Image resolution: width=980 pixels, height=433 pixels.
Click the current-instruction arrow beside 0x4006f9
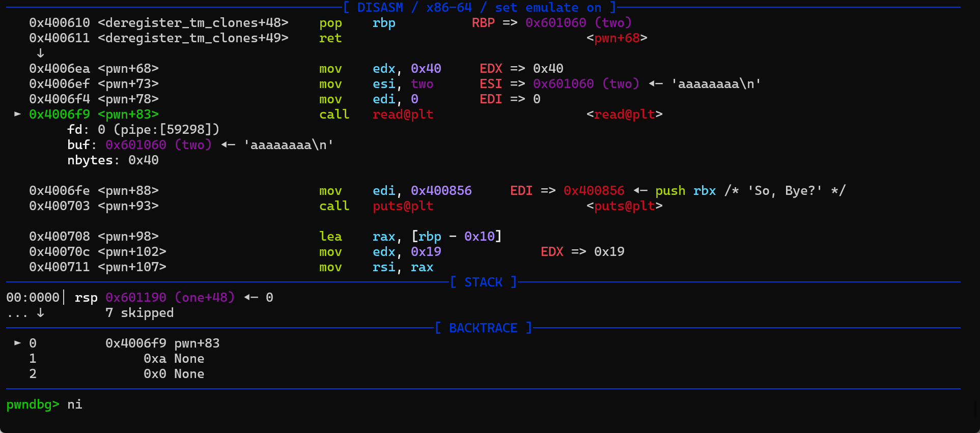click(x=17, y=114)
